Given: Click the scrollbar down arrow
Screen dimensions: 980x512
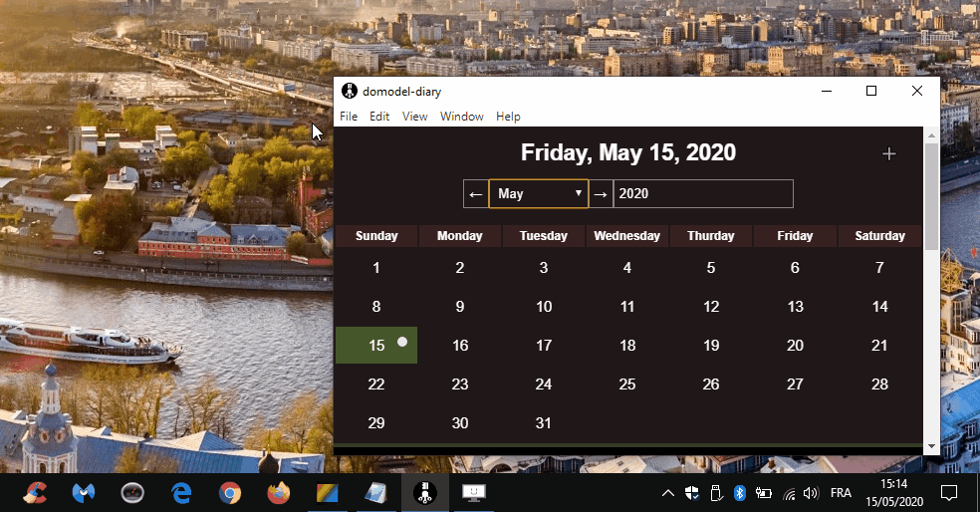Looking at the screenshot, I should (931, 446).
